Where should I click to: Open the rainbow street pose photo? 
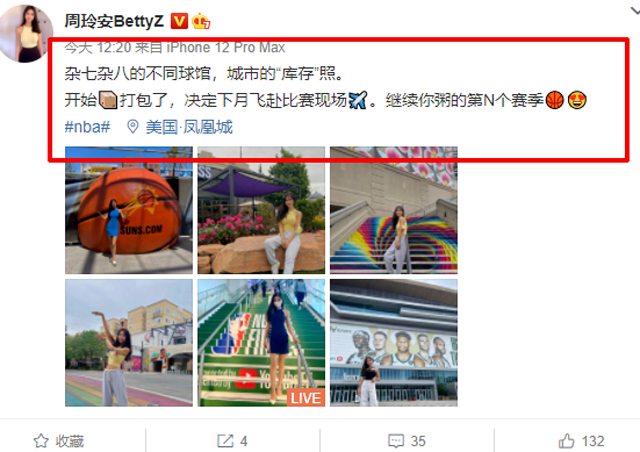[x=129, y=343]
